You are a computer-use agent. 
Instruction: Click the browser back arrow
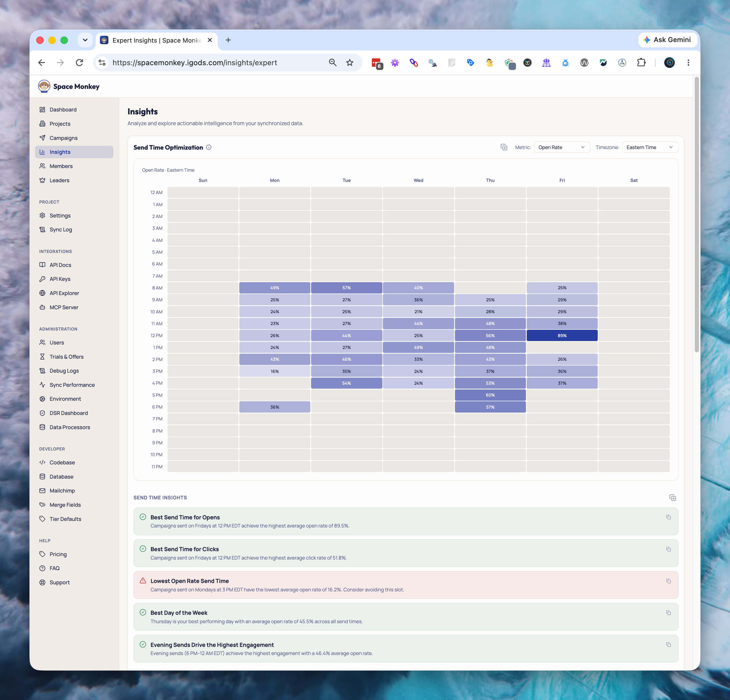click(x=42, y=63)
